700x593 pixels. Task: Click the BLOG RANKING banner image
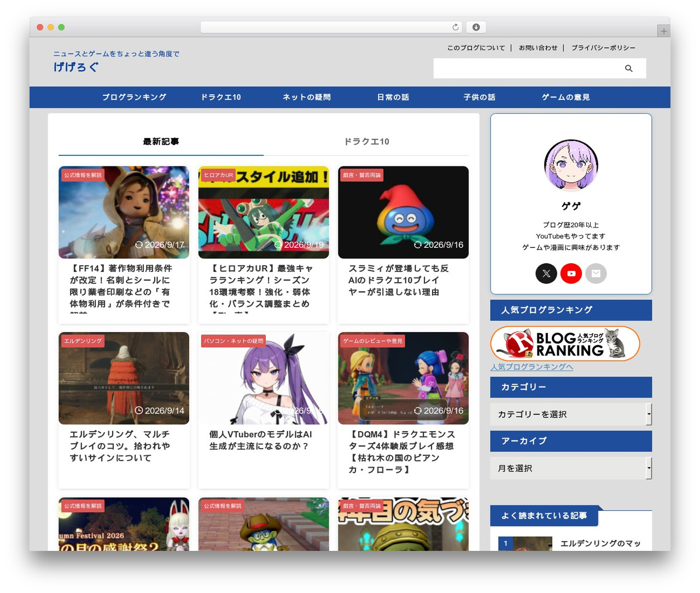click(565, 344)
